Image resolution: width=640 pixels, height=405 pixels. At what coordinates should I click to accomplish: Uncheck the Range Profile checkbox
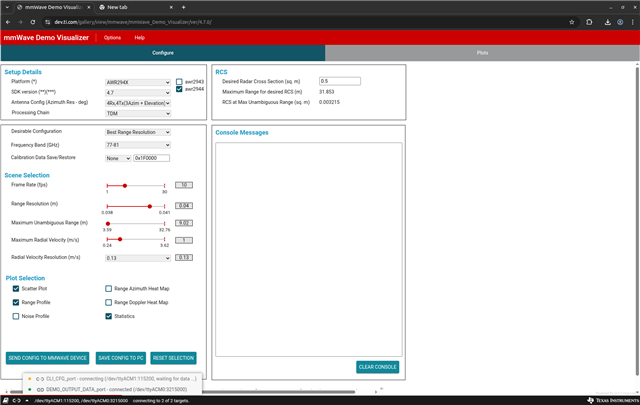pyautogui.click(x=16, y=303)
